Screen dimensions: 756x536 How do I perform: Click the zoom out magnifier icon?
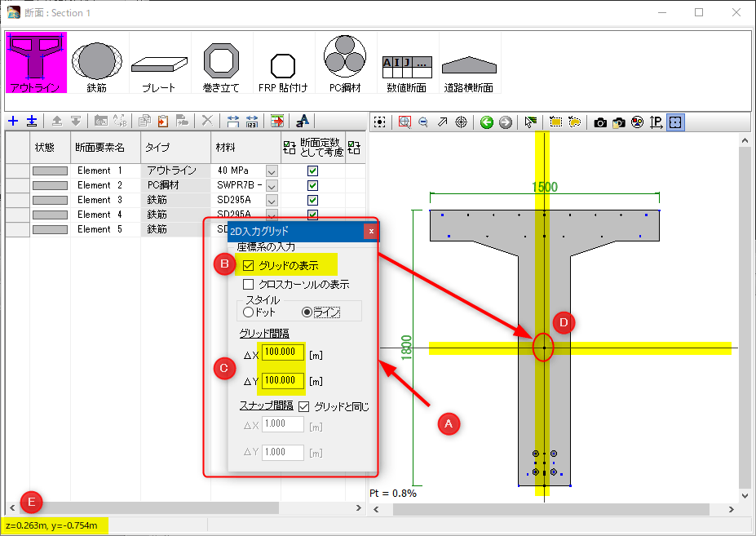[423, 122]
